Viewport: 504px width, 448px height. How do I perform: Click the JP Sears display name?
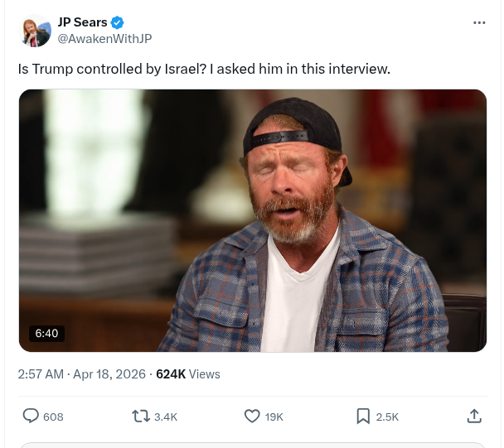click(83, 22)
